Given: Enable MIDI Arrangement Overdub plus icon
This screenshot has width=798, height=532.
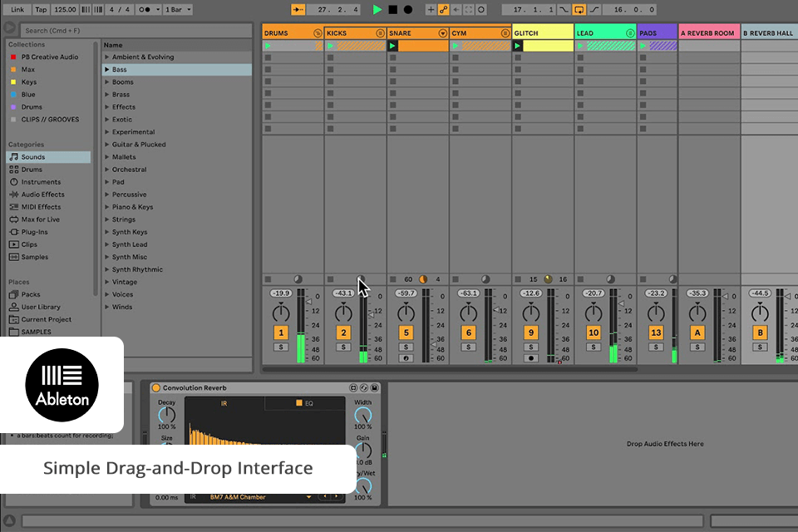Looking at the screenshot, I should pos(431,10).
